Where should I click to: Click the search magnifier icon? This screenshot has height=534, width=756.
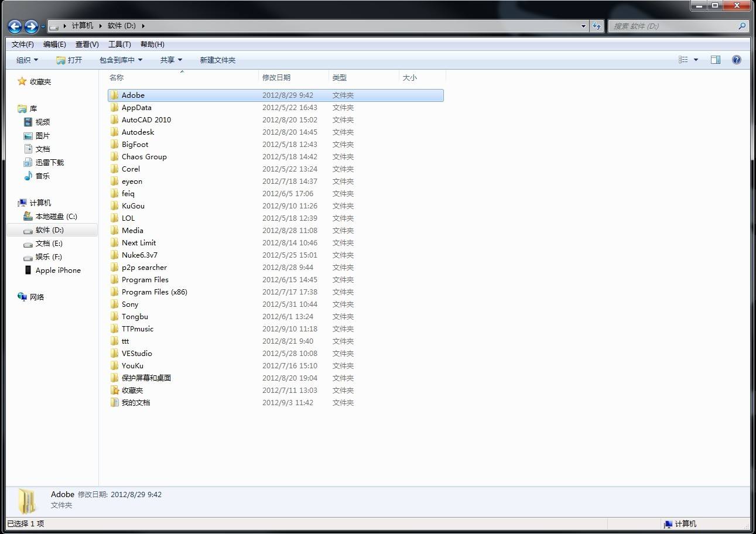[742, 26]
